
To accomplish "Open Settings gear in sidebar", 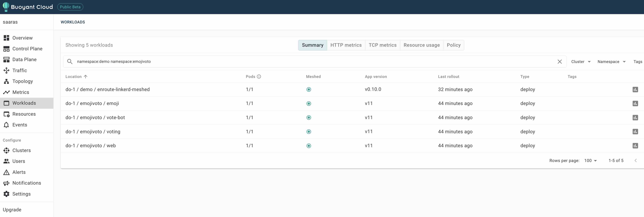I will pyautogui.click(x=6, y=194).
